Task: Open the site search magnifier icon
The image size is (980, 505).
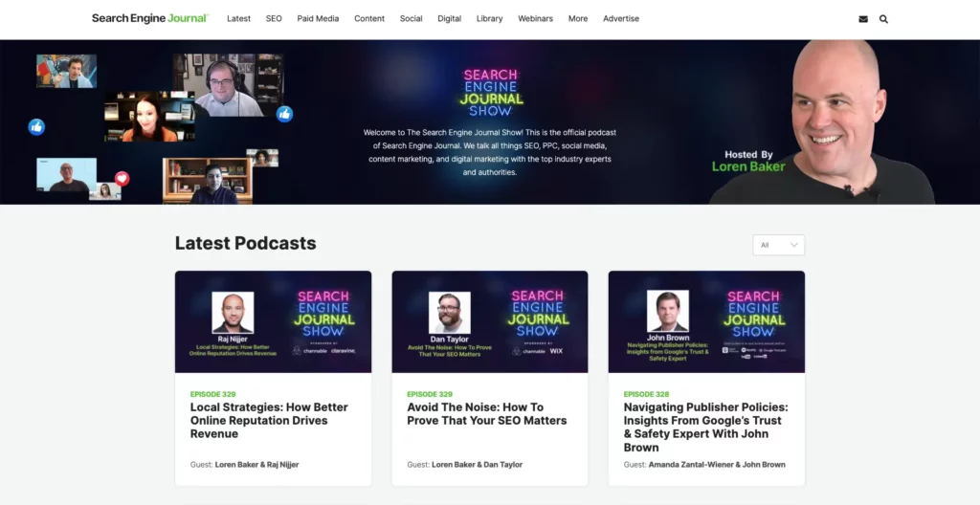Action: coord(883,19)
